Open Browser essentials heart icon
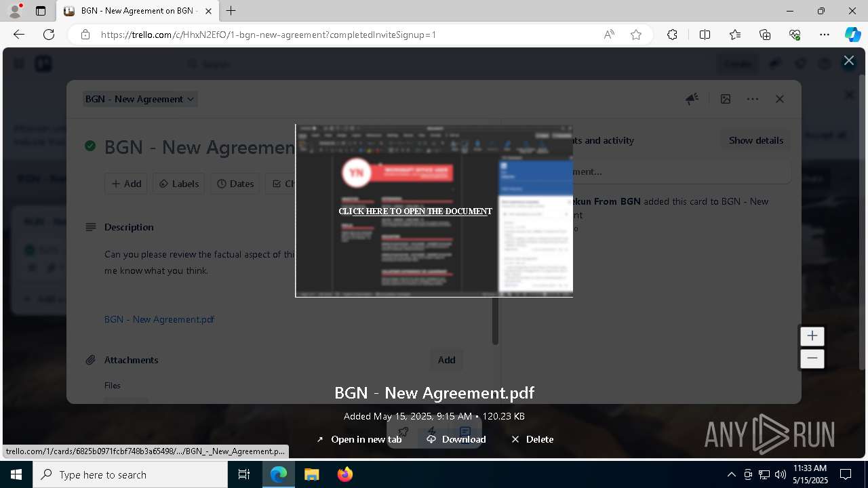 (x=795, y=35)
